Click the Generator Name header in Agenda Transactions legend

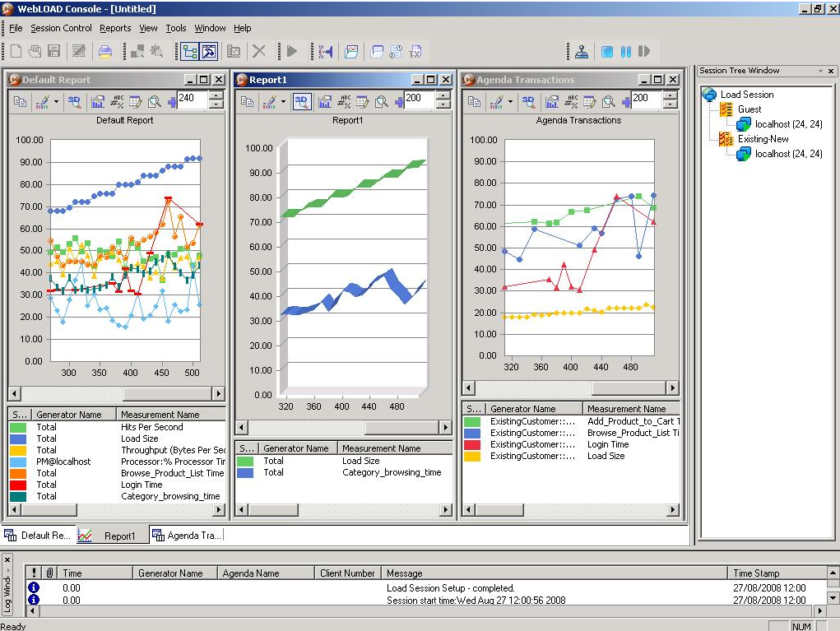534,409
